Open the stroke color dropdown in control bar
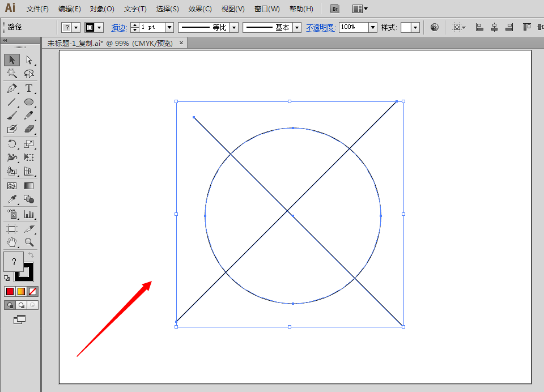The image size is (544, 392). tap(99, 27)
